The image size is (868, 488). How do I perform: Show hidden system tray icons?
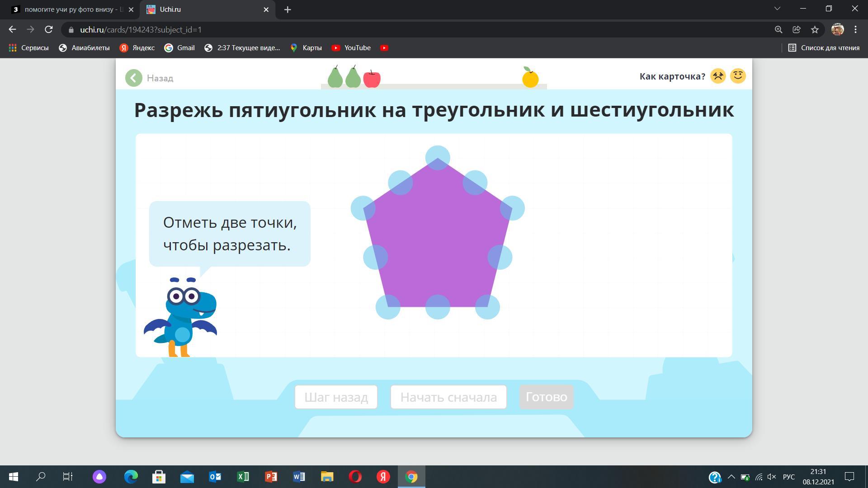tap(731, 477)
